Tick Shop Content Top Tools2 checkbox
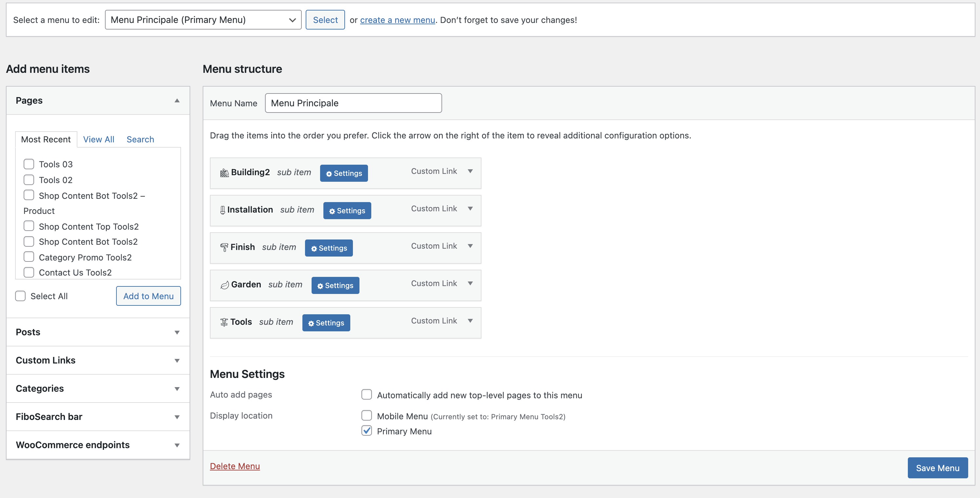 pos(29,226)
